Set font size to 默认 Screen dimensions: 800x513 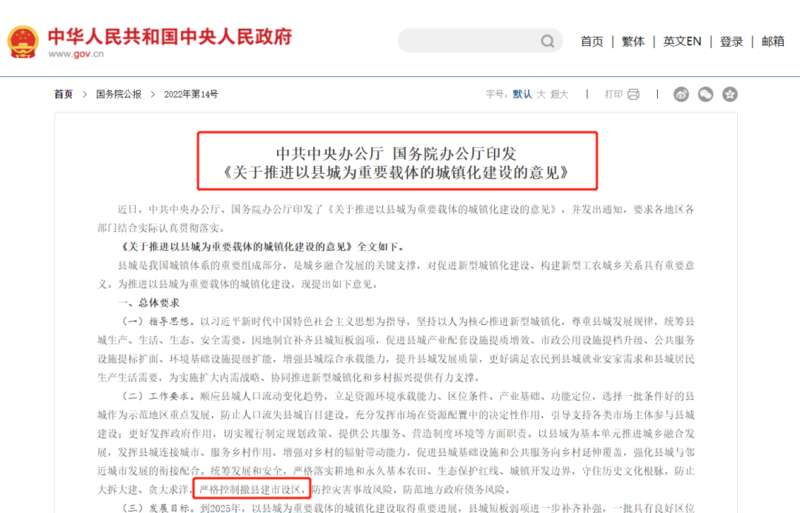coord(522,94)
